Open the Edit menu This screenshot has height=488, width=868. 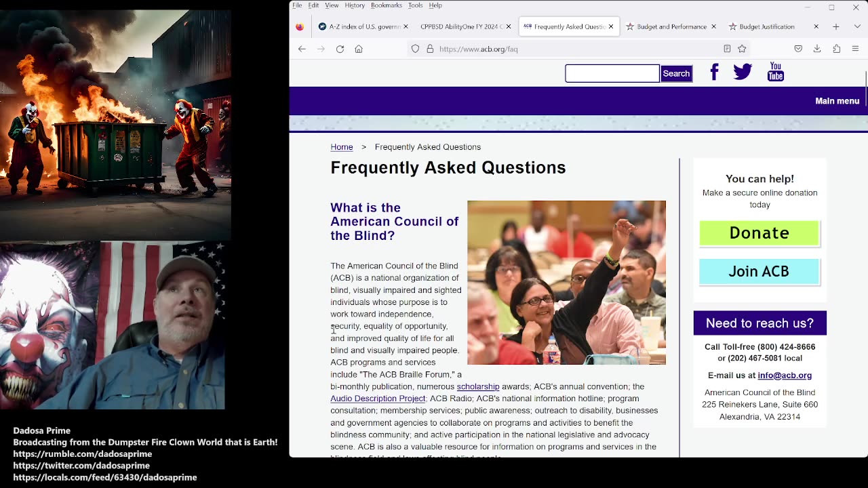coord(313,5)
